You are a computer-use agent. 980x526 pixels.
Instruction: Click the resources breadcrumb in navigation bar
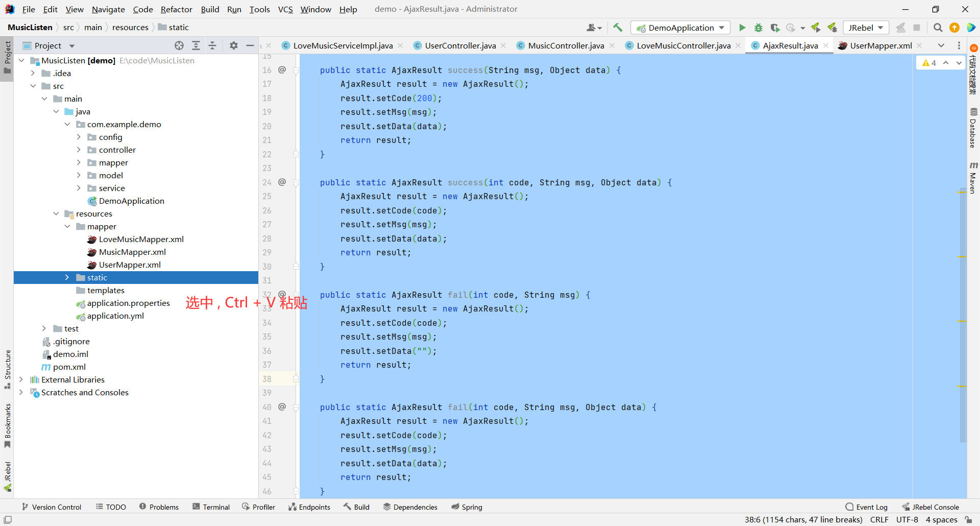(x=130, y=27)
